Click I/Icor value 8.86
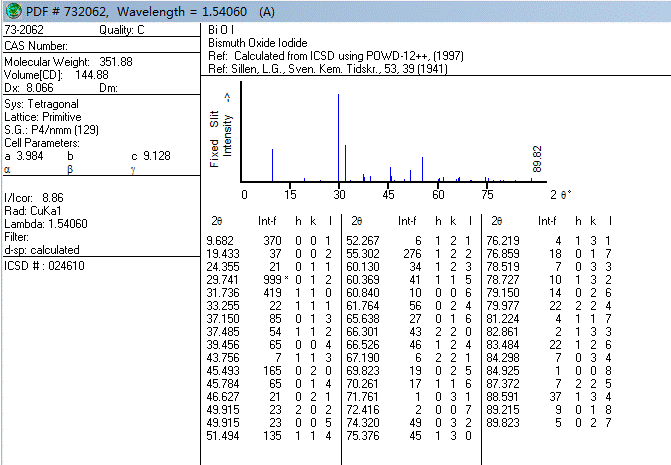 [53, 198]
